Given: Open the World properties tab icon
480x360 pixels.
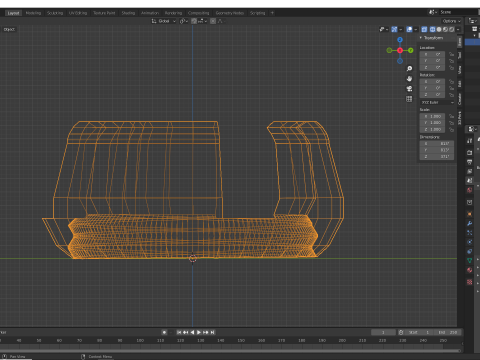Looking at the screenshot, I should [x=470, y=190].
